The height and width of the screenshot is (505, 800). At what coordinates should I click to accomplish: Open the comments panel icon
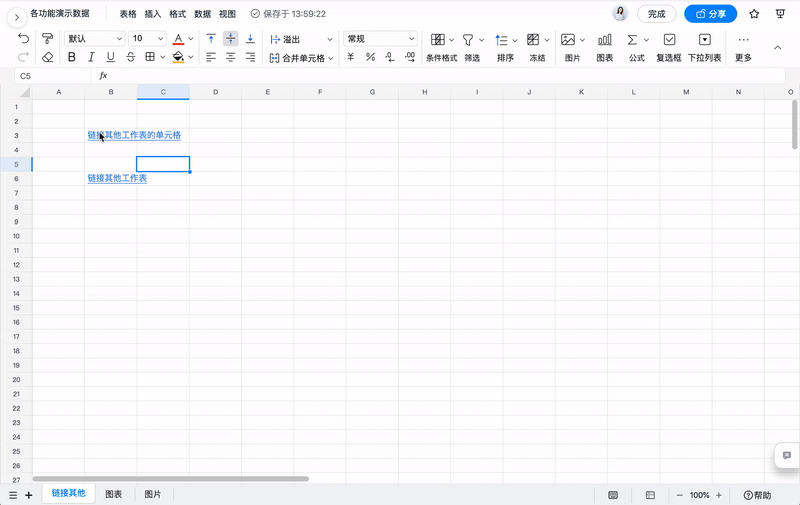point(787,456)
